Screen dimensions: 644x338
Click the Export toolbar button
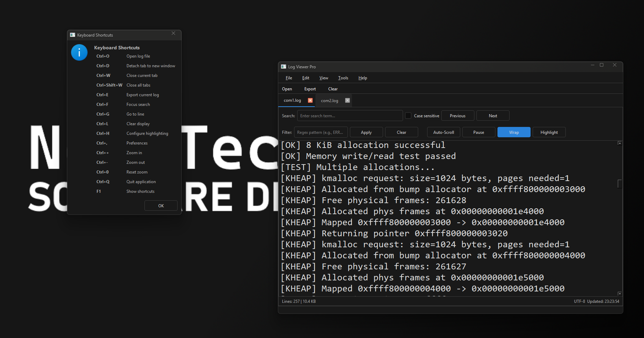click(310, 89)
